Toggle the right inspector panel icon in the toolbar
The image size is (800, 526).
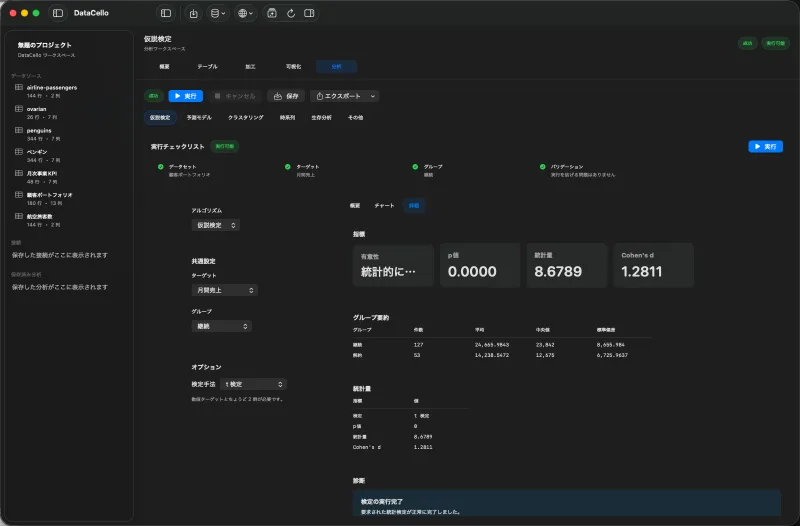pos(309,13)
